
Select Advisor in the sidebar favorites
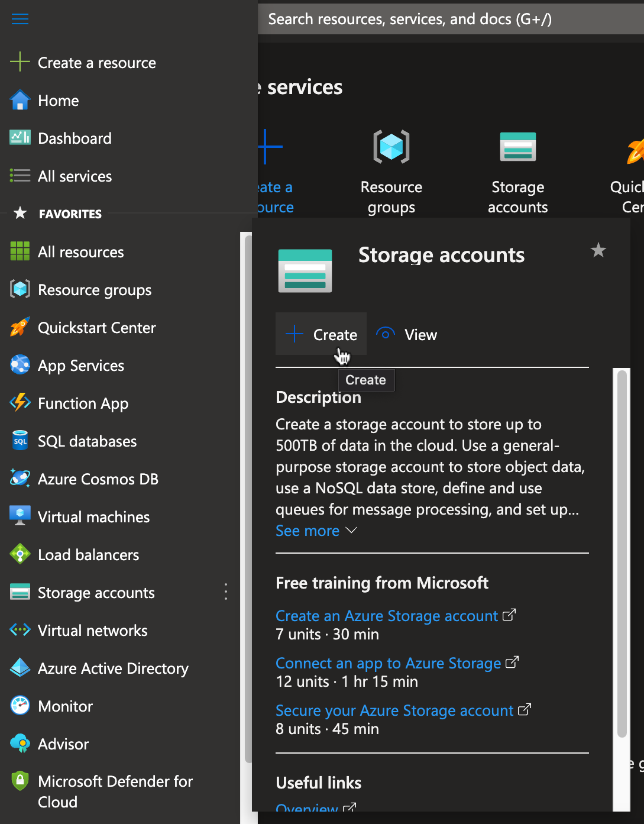click(x=63, y=744)
